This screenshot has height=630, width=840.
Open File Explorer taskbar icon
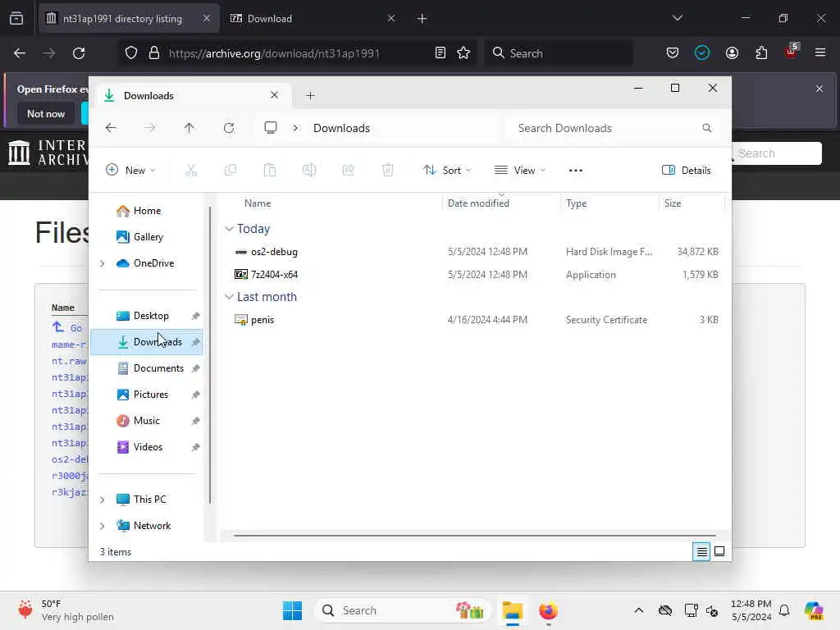[512, 610]
